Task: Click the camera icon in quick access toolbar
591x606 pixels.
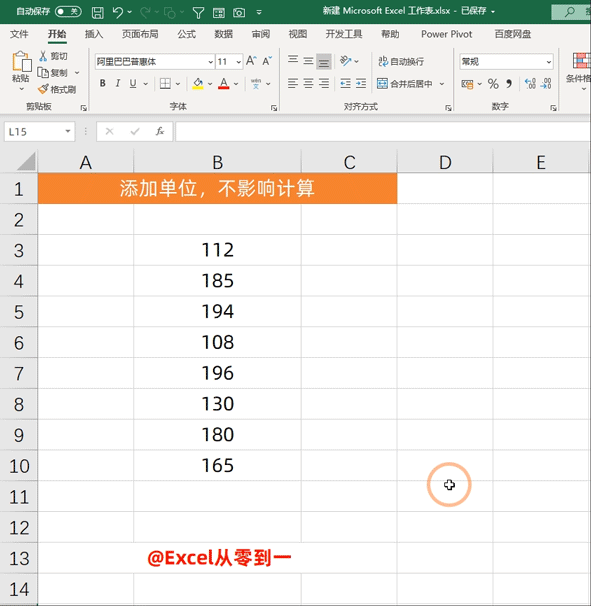Action: tap(239, 13)
